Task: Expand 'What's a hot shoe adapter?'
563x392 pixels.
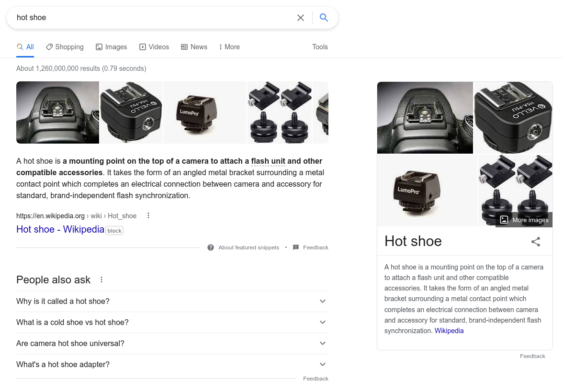Action: point(323,365)
